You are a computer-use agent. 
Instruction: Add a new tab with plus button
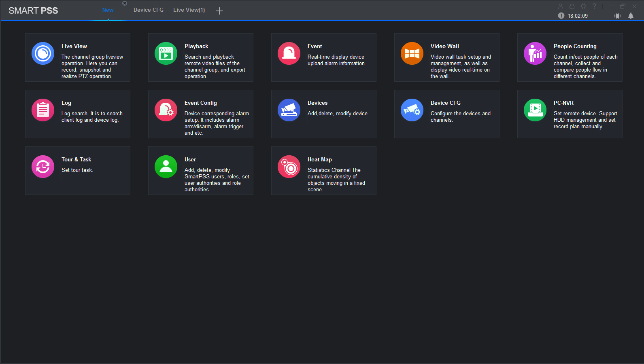(x=219, y=11)
